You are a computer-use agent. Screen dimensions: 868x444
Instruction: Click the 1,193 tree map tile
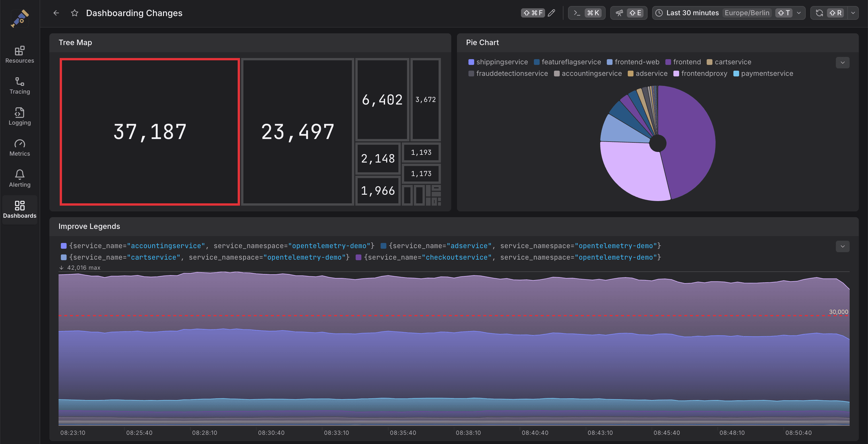point(421,152)
